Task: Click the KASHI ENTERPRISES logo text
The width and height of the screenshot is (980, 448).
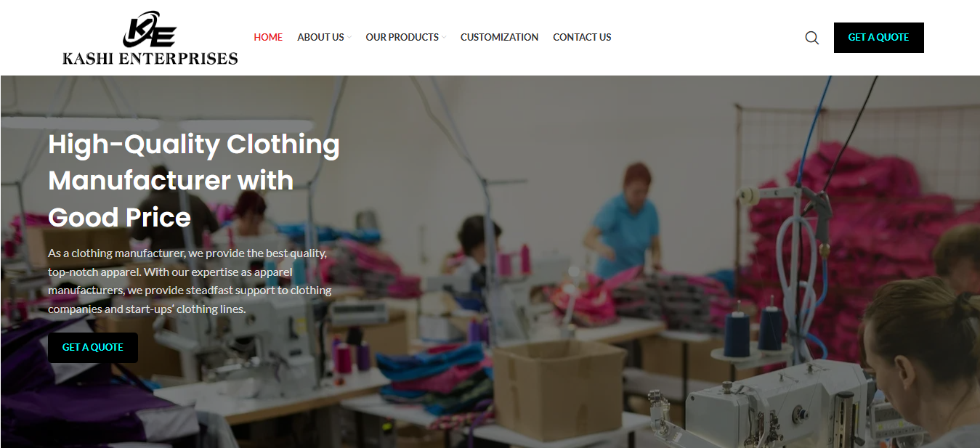Action: 150,59
